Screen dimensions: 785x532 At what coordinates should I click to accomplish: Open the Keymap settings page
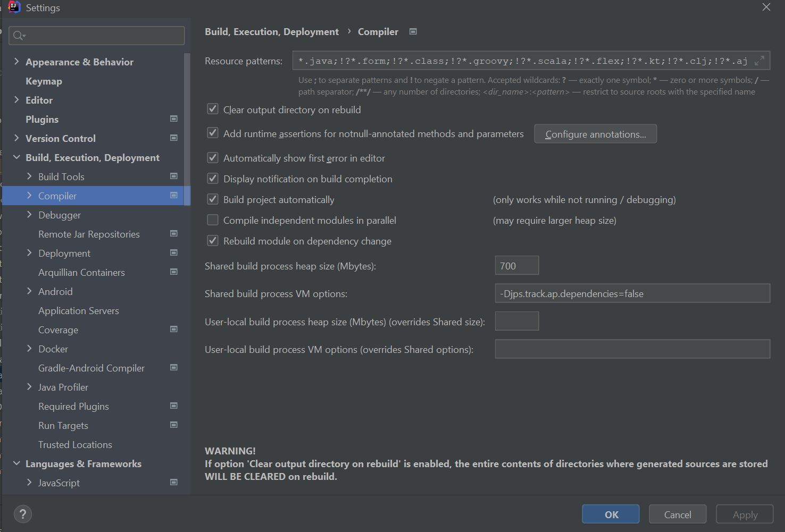[x=44, y=81]
